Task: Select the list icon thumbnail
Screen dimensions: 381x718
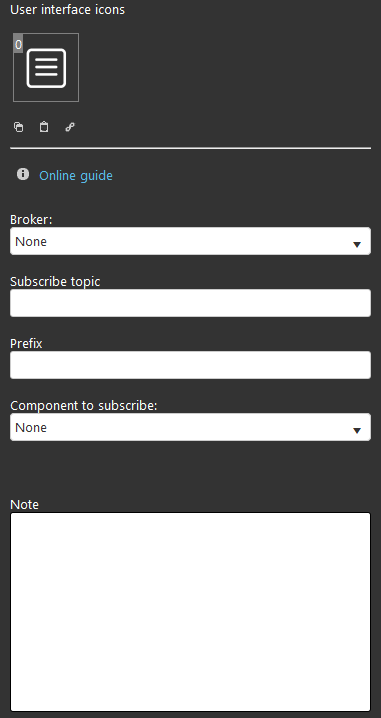Action: point(46,67)
